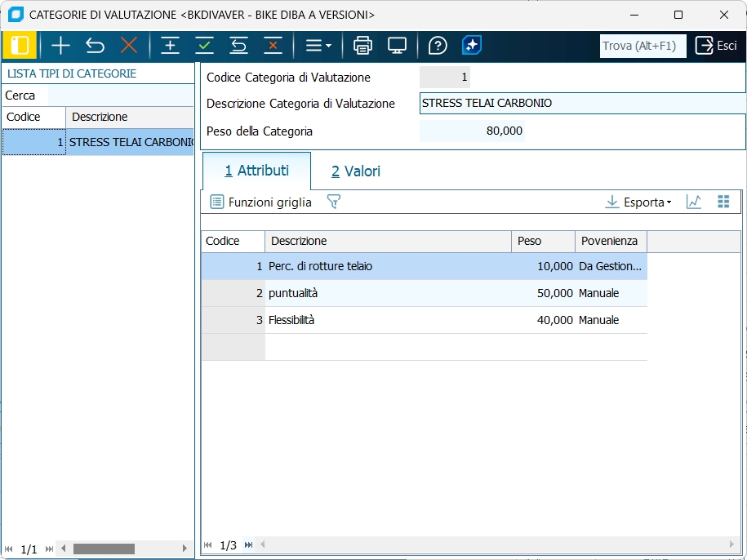Minimize the Categorie di Valutazione window
The height and width of the screenshot is (560, 747).
click(x=634, y=15)
